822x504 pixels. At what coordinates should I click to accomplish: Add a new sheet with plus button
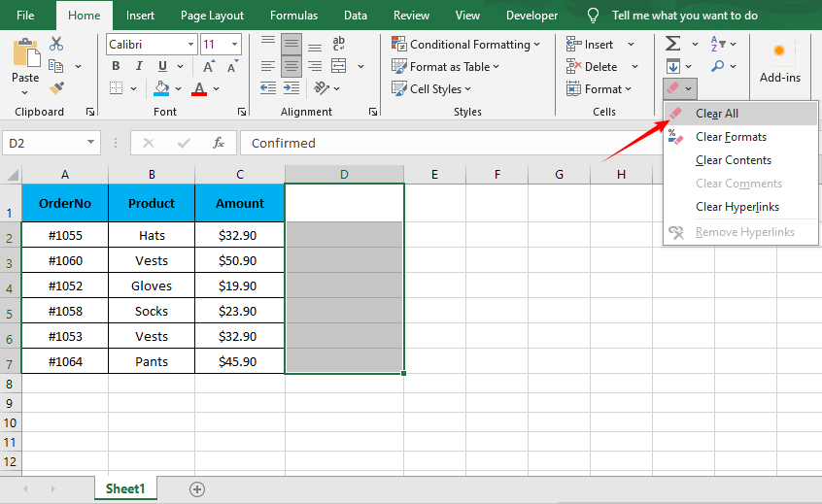point(197,488)
